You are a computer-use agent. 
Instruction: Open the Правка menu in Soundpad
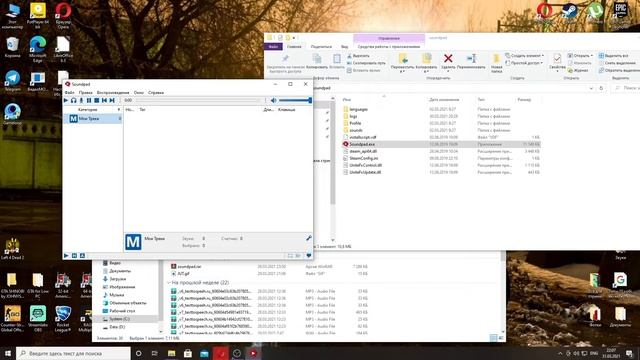pyautogui.click(x=86, y=93)
